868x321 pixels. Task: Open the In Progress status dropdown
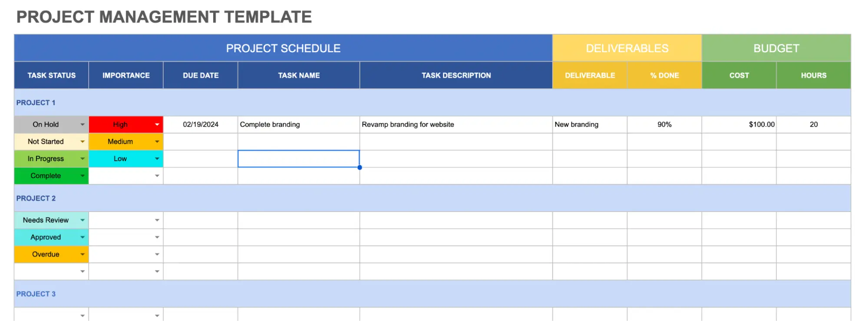coord(83,159)
